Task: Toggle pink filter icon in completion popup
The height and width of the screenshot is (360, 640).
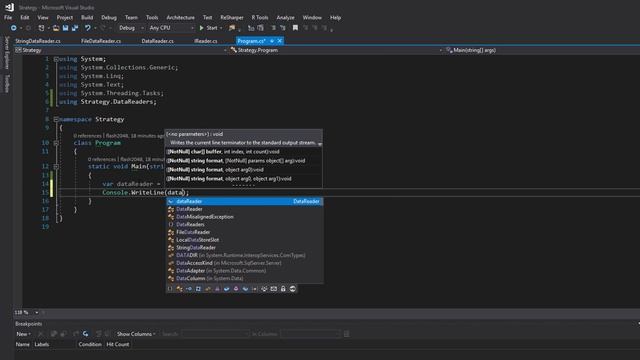Action: [x=236, y=289]
